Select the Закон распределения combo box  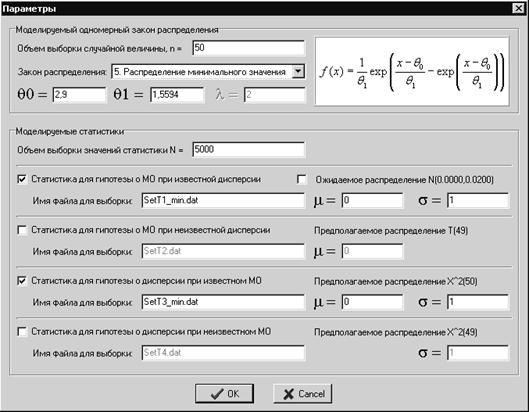[208, 72]
